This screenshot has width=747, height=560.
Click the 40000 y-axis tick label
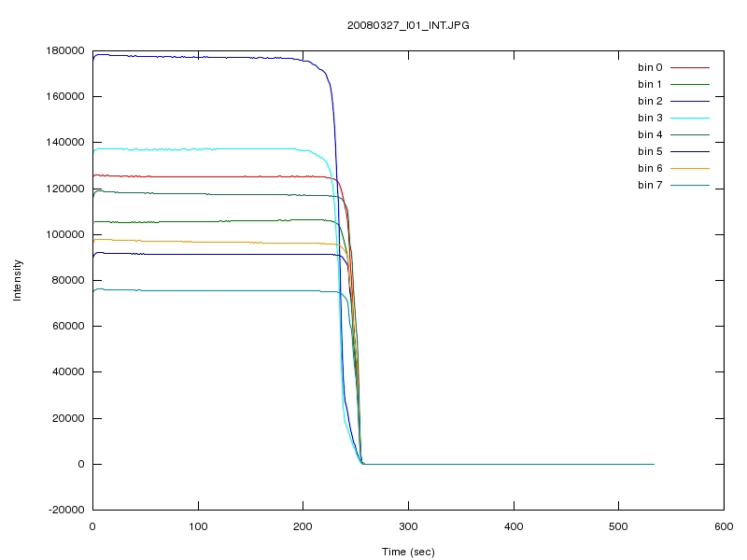click(x=68, y=371)
